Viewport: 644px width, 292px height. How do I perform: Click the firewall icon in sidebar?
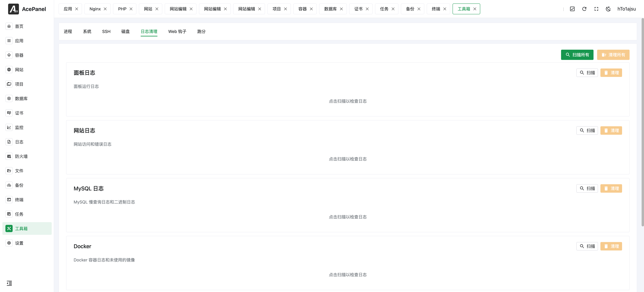(9, 156)
